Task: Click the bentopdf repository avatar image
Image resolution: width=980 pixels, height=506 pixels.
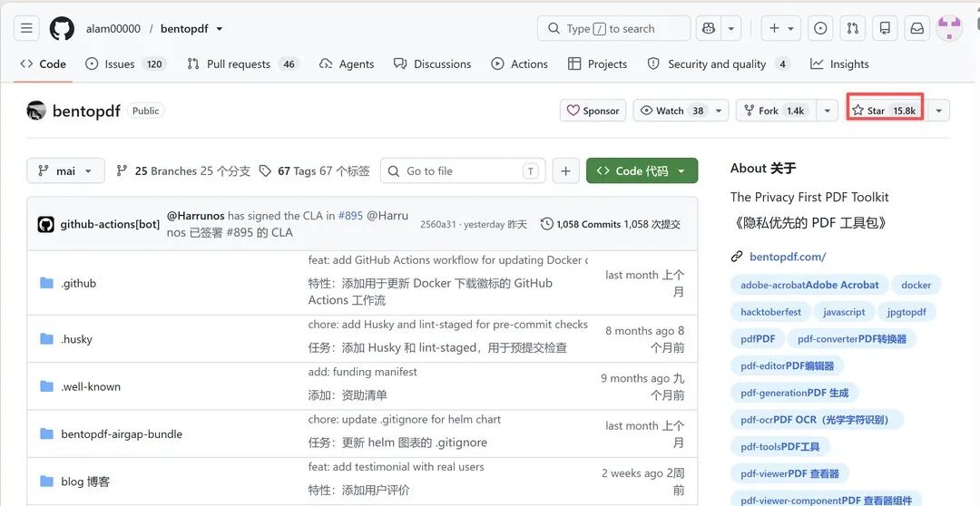Action: (x=36, y=111)
